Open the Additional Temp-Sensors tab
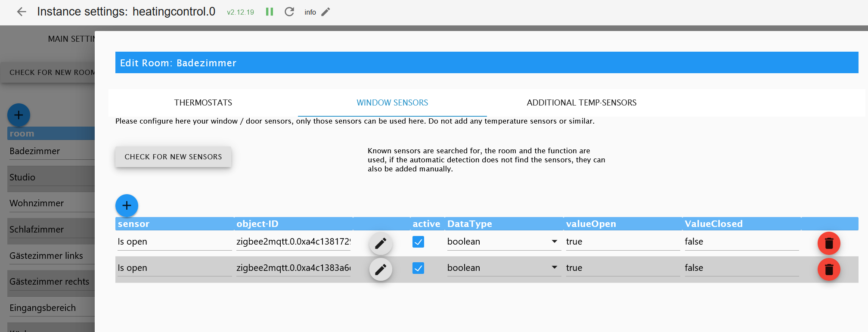868x332 pixels. coord(582,102)
